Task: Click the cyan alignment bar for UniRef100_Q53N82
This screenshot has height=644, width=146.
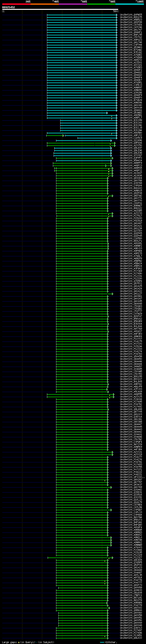Action: [x=77, y=113]
